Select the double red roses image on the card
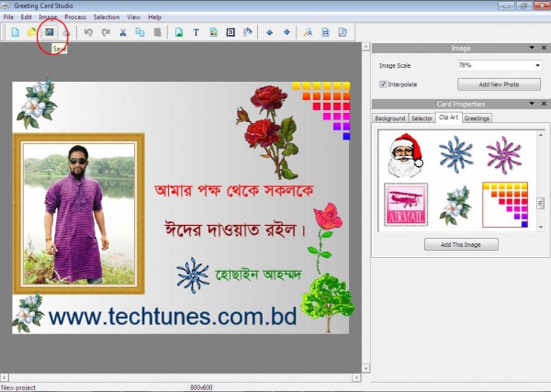The image size is (551, 392). pos(268,131)
